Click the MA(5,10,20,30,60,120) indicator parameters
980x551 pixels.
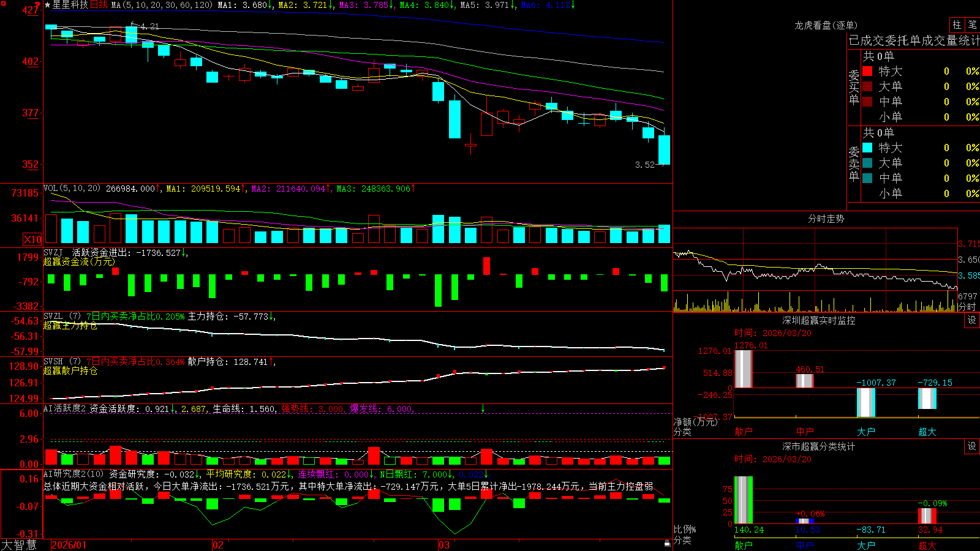[162, 5]
